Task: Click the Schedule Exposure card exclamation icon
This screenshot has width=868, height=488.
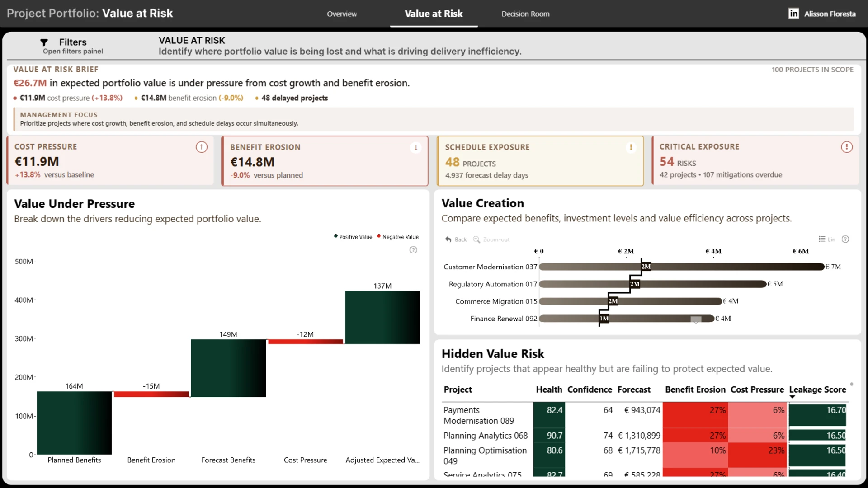Action: click(x=631, y=147)
